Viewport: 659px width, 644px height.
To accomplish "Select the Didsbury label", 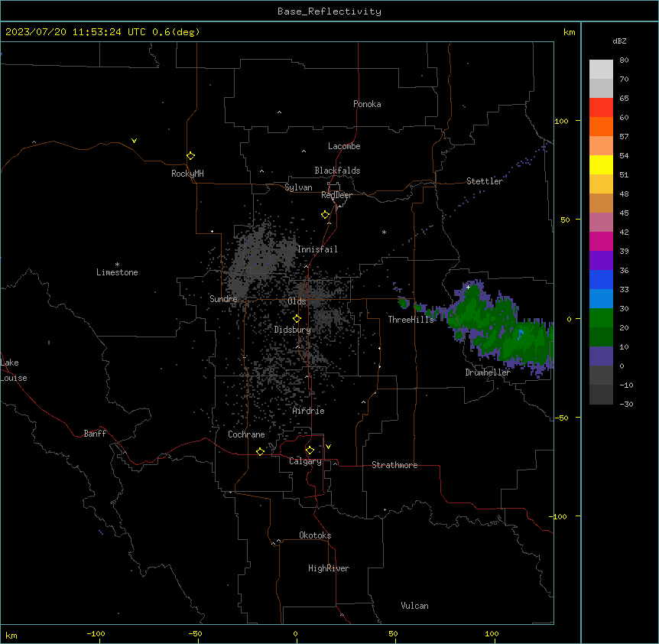I will point(293,330).
